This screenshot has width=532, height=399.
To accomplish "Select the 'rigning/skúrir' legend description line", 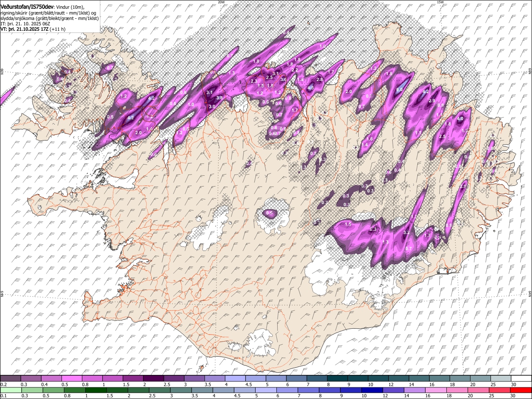I will [x=48, y=13].
